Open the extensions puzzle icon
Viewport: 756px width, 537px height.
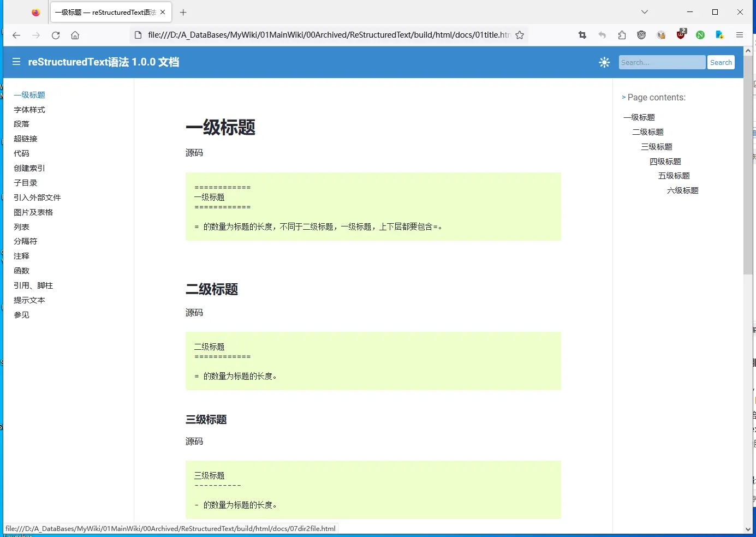[622, 35]
